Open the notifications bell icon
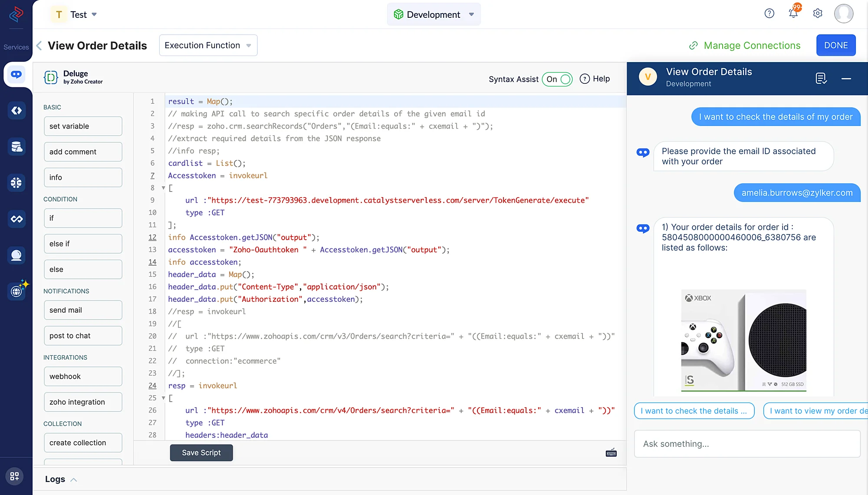Screen dimensions: 868x495 coord(793,13)
